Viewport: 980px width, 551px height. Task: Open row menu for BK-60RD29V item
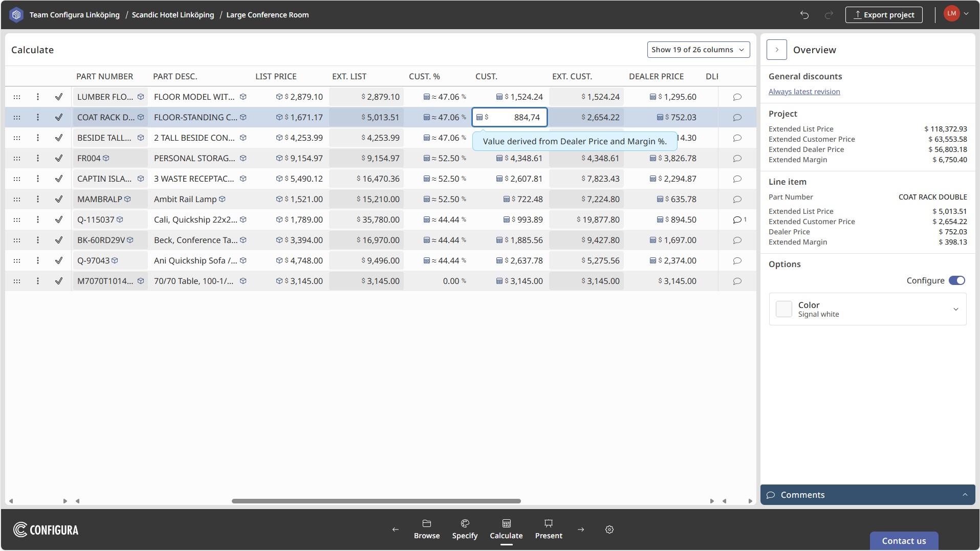pyautogui.click(x=38, y=240)
